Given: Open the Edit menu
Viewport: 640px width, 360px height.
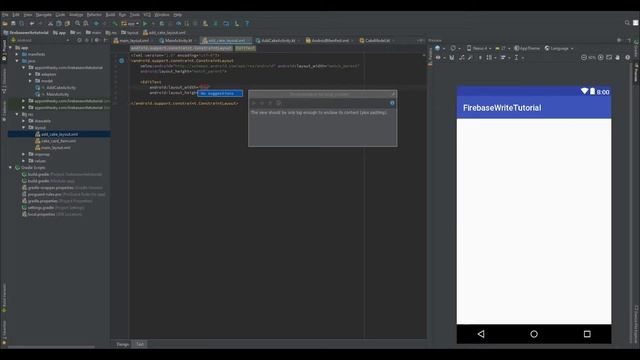Looking at the screenshot, I should coord(16,15).
